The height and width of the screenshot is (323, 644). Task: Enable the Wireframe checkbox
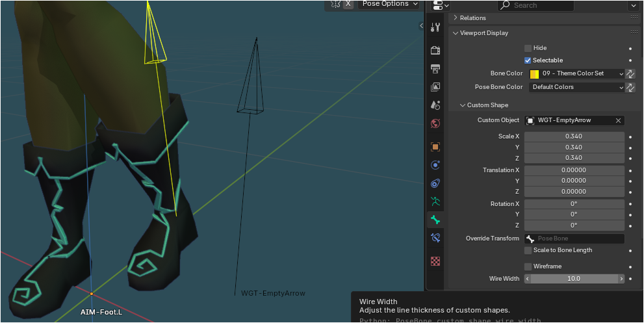(x=528, y=266)
